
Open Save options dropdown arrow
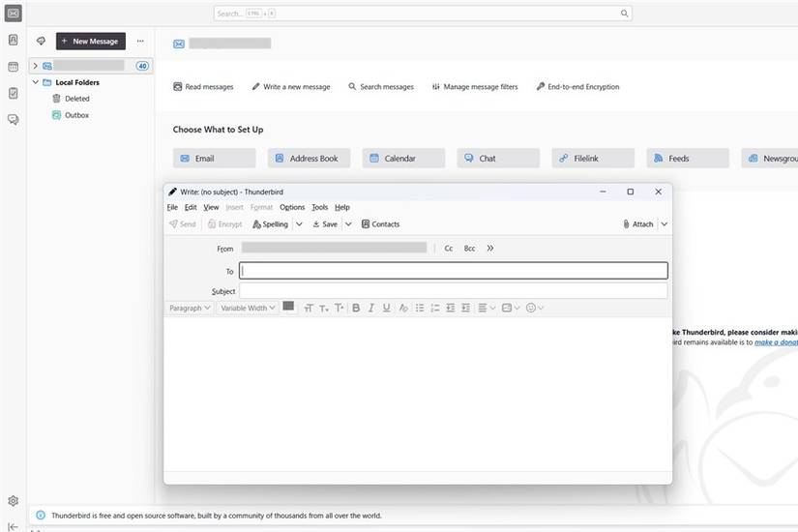pos(348,224)
